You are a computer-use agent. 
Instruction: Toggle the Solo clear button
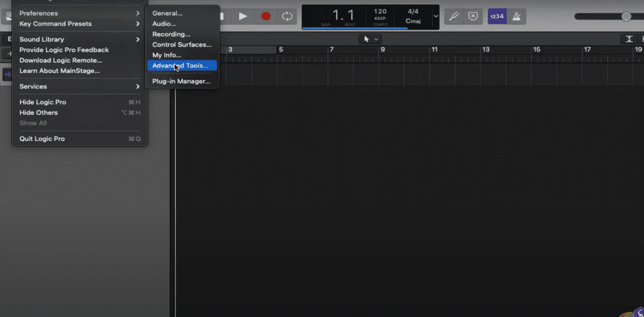click(473, 16)
